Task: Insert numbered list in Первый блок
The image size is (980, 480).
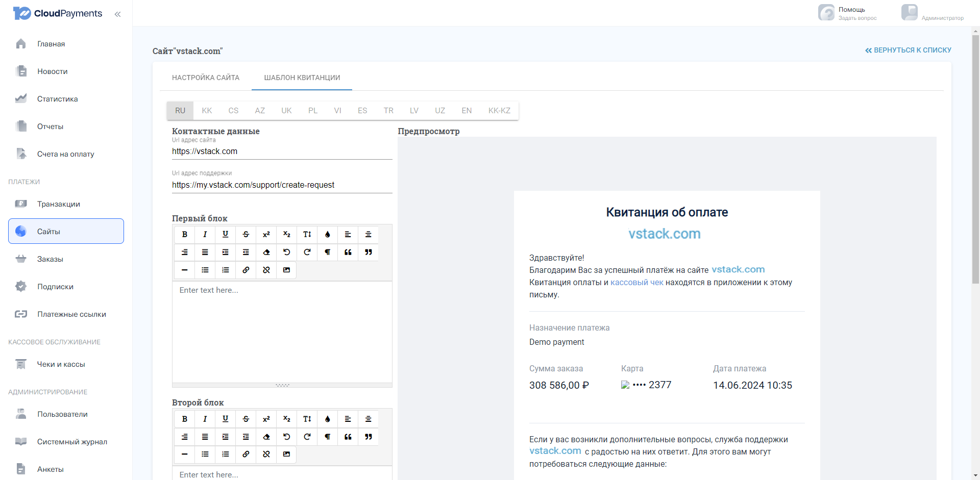Action: [x=226, y=270]
